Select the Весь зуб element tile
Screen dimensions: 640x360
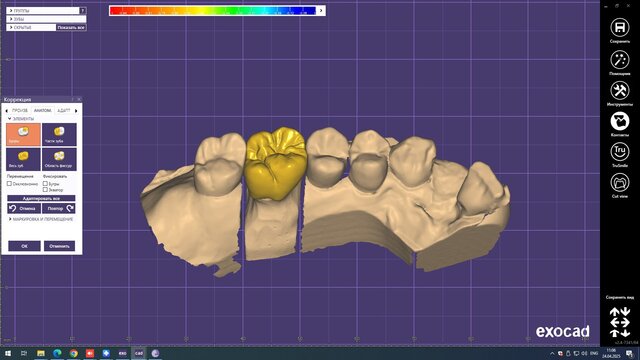coord(23,159)
